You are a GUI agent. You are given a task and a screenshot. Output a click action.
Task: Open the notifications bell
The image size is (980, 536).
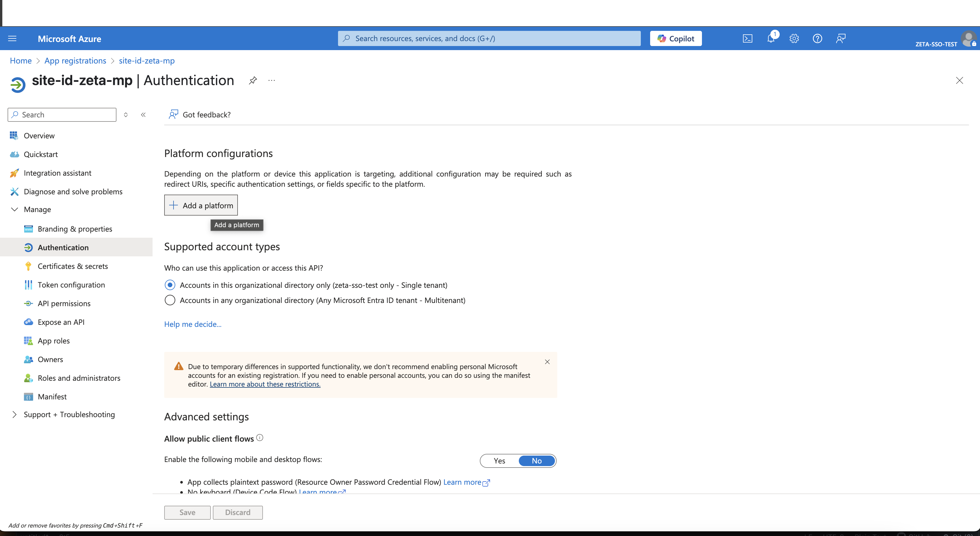771,38
